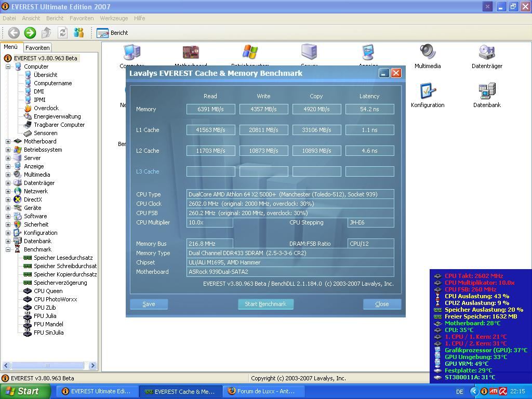Click the tree panel scroll-right arrow
This screenshot has height=399, width=532.
point(92,365)
